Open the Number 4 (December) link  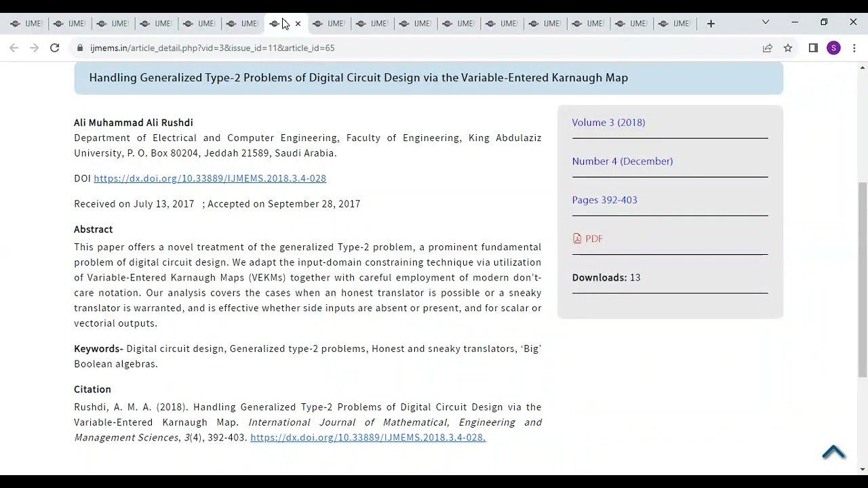pos(623,161)
